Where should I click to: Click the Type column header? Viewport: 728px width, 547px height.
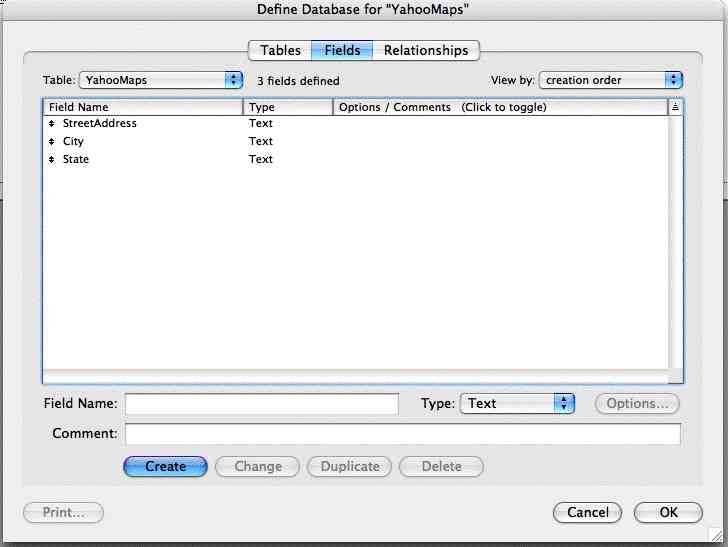coord(287,107)
